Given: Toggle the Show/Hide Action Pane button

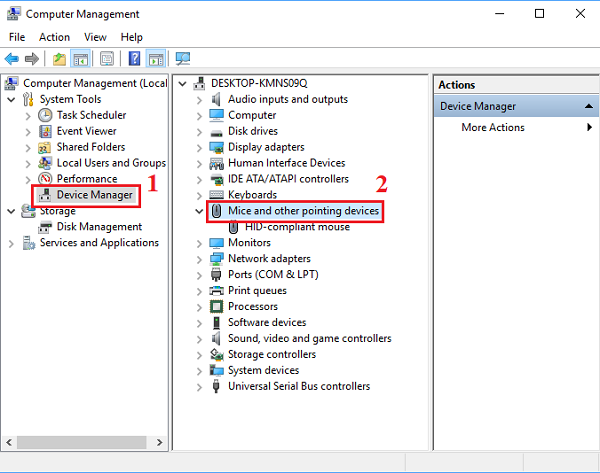Looking at the screenshot, I should [x=156, y=59].
